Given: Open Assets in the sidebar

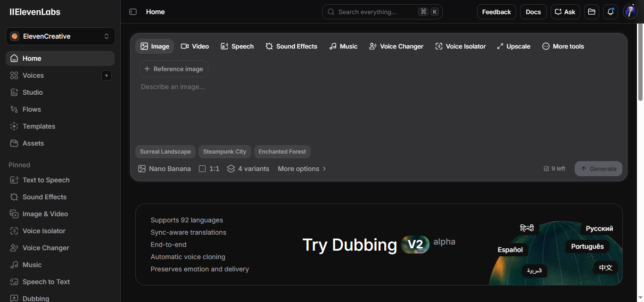Looking at the screenshot, I should 60,143.
